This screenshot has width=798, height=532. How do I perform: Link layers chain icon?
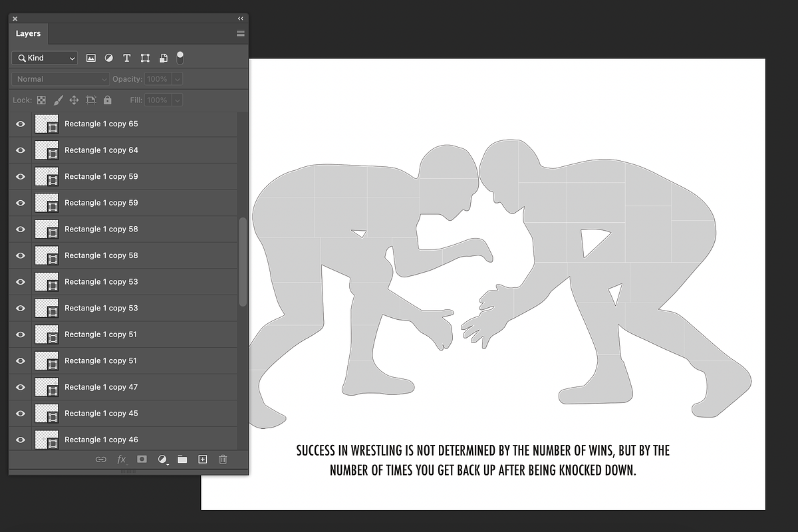[x=101, y=459]
